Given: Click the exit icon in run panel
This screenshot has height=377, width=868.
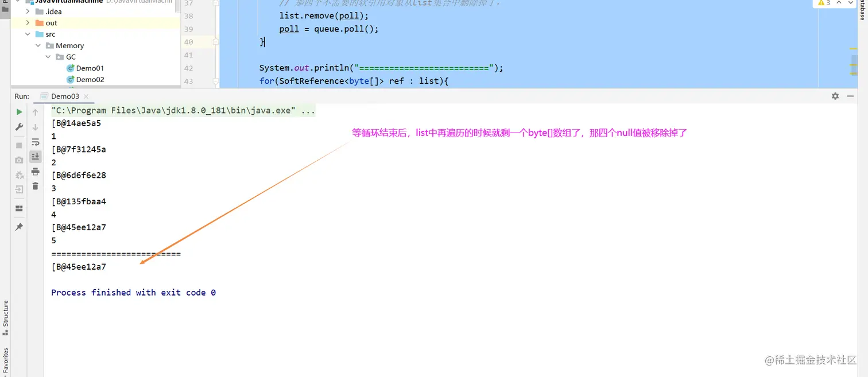Looking at the screenshot, I should 19,189.
